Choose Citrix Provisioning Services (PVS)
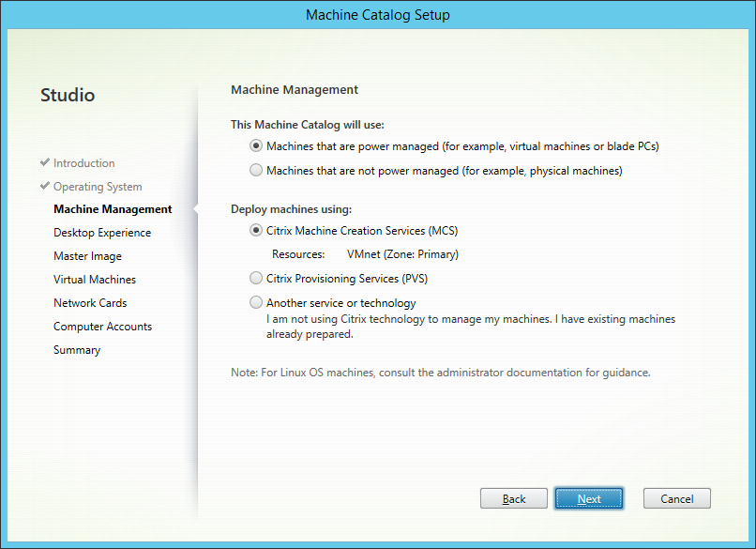The image size is (756, 549). (256, 279)
